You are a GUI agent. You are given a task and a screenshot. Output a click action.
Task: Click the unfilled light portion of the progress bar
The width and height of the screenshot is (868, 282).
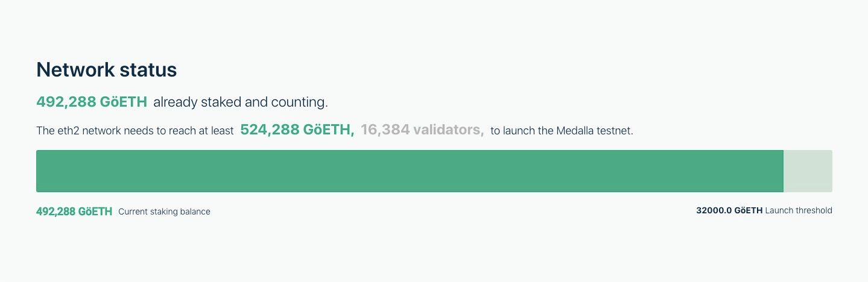808,171
